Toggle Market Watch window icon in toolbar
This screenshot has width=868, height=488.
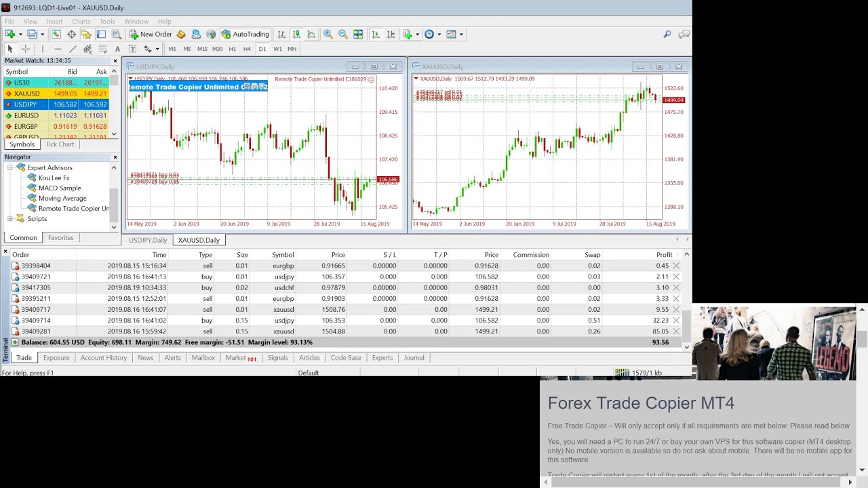(56, 34)
